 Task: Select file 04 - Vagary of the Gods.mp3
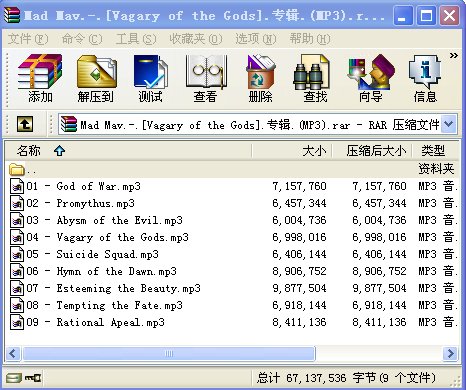(232, 237)
